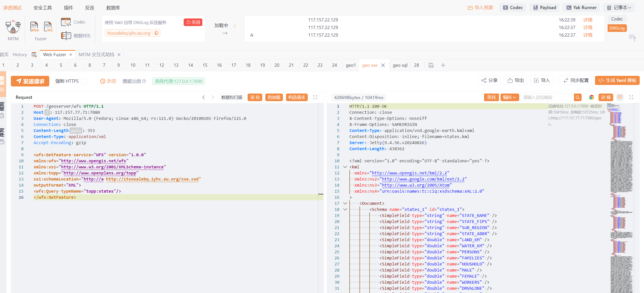Screen dimensions: 644x293
Task: Open the import resources link
Action: [480, 8]
